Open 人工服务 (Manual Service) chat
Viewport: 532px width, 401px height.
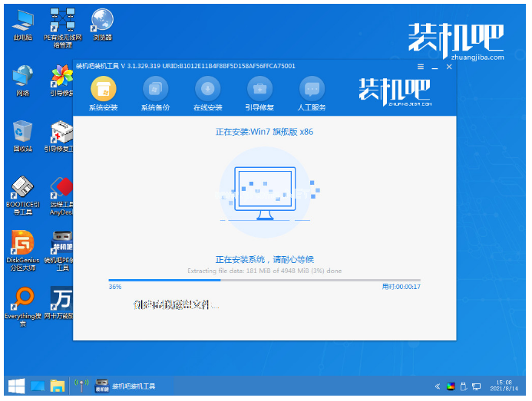(312, 87)
